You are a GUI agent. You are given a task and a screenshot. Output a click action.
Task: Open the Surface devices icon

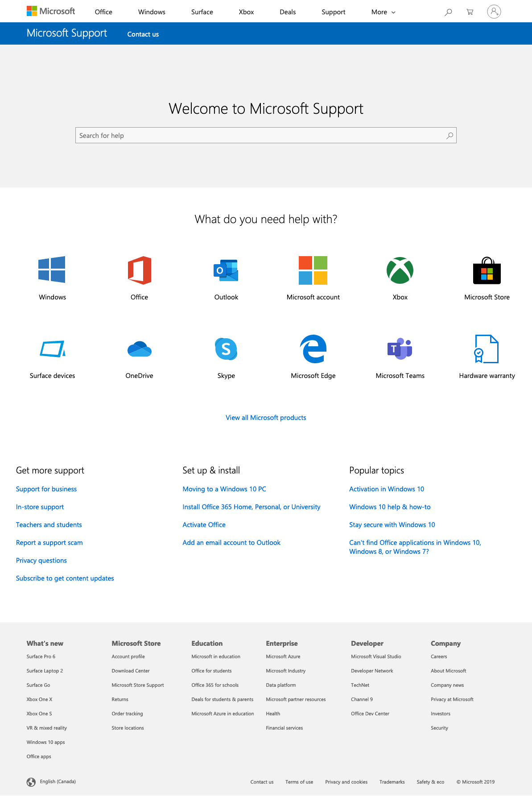pyautogui.click(x=53, y=349)
